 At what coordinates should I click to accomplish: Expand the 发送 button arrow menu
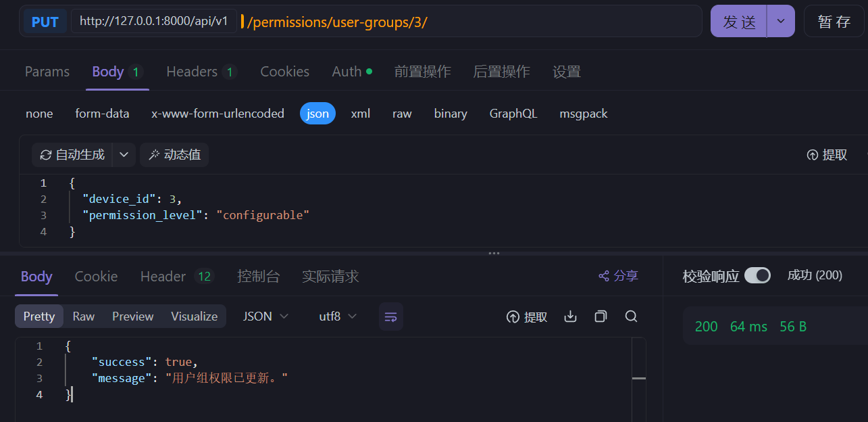pyautogui.click(x=781, y=22)
